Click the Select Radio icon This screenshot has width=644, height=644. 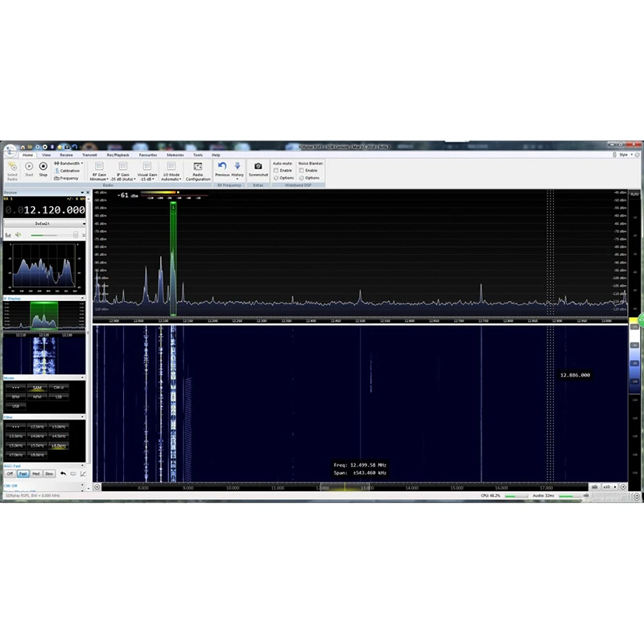pyautogui.click(x=12, y=171)
